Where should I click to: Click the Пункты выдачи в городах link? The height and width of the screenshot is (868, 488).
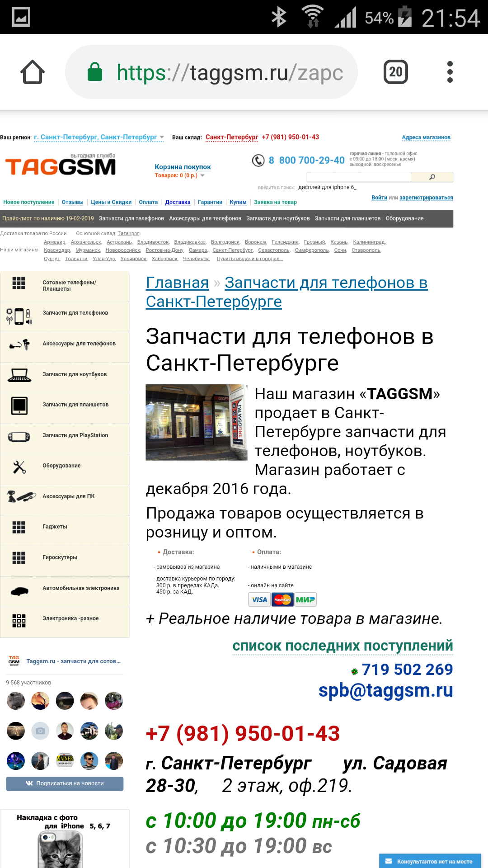pos(250,259)
